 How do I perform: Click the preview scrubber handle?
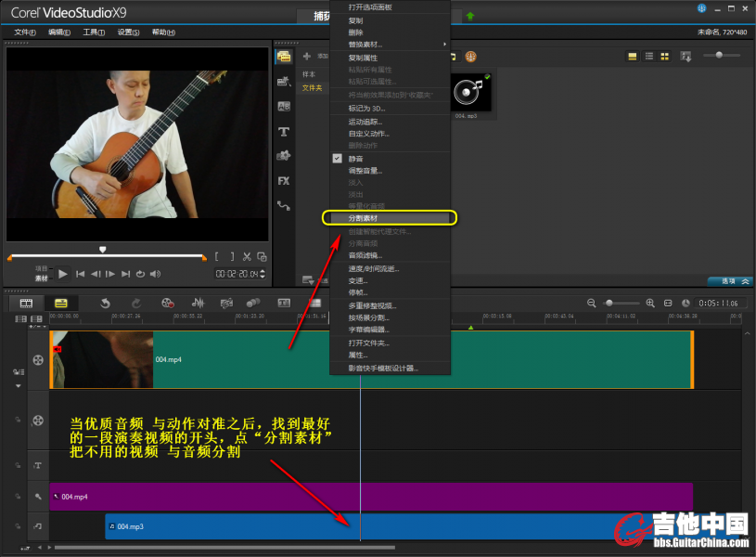coord(102,249)
